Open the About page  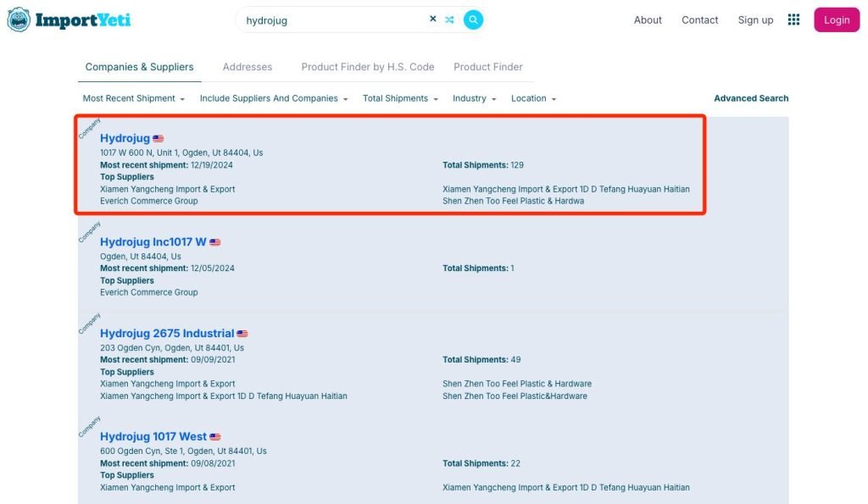click(648, 20)
